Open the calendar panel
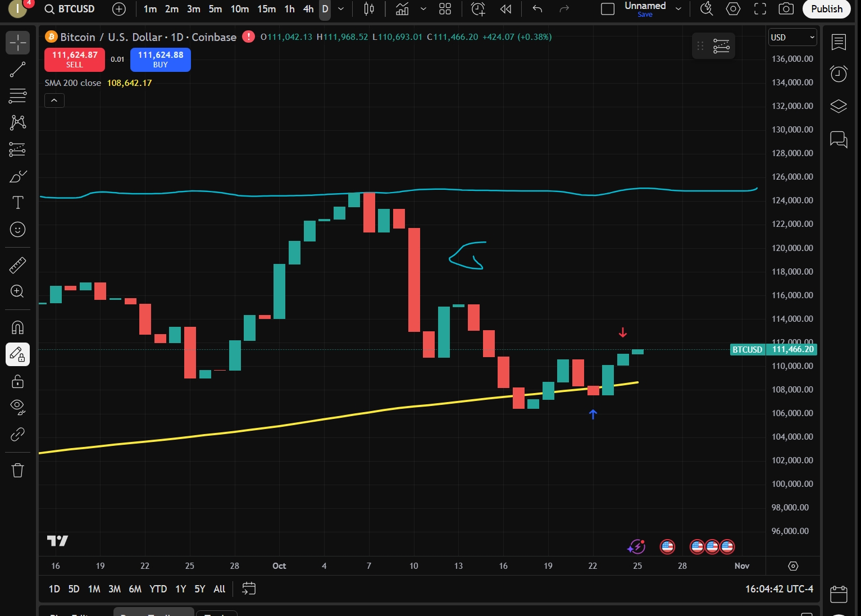 click(839, 595)
